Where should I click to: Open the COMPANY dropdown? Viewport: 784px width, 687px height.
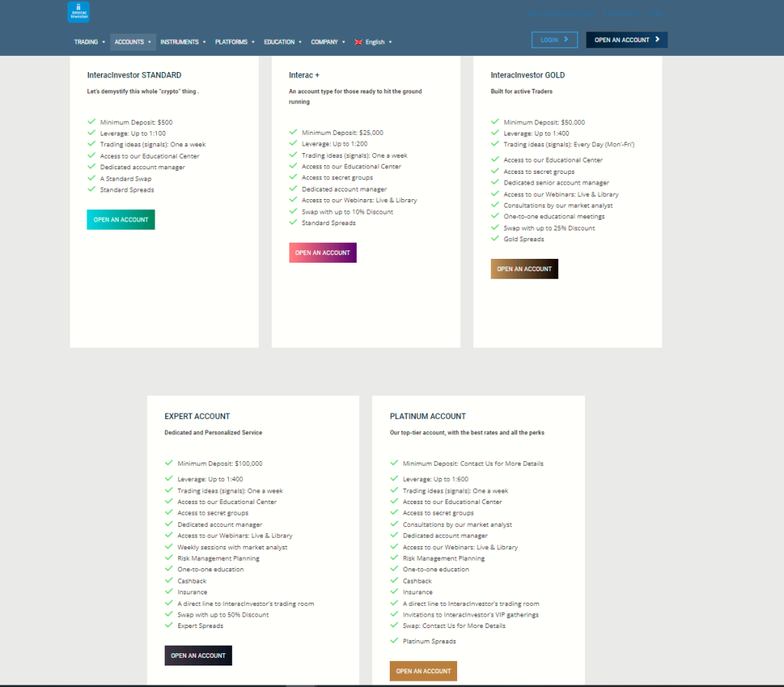(328, 42)
